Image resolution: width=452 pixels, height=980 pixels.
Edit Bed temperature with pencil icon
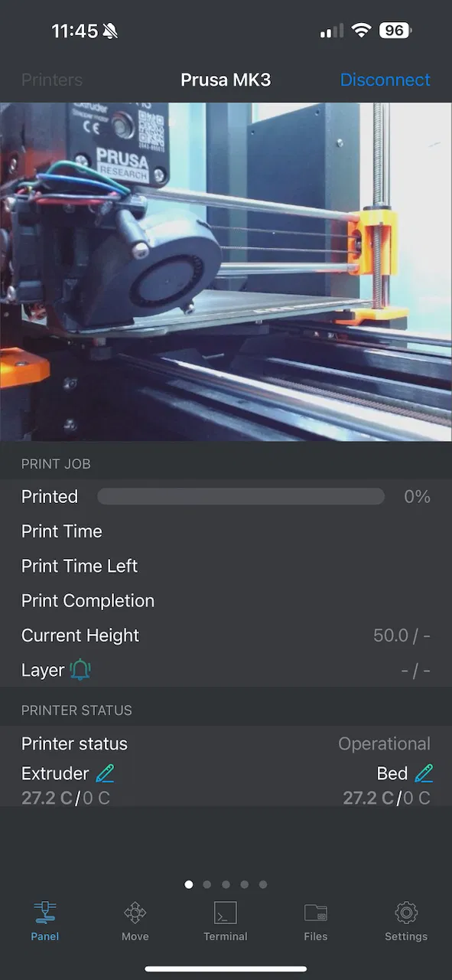[x=424, y=773]
